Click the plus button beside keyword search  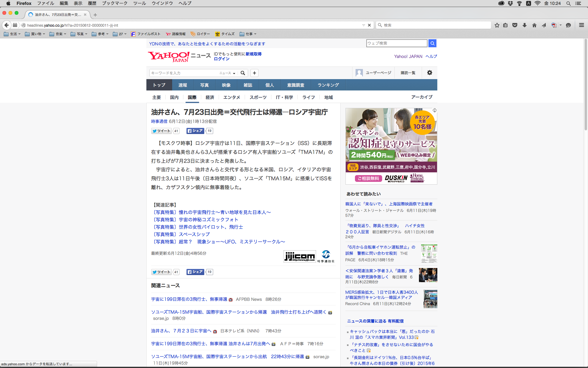click(254, 73)
